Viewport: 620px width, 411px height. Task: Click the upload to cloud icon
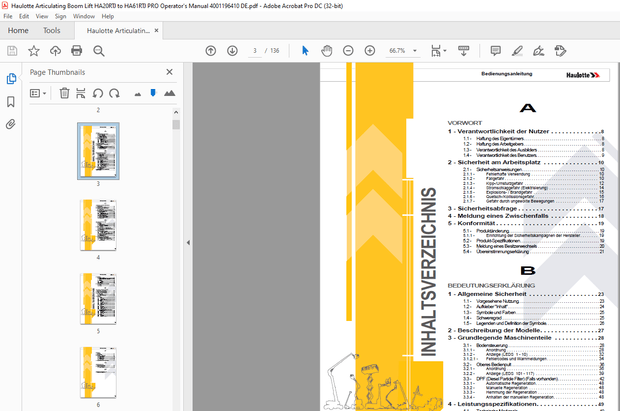point(55,51)
